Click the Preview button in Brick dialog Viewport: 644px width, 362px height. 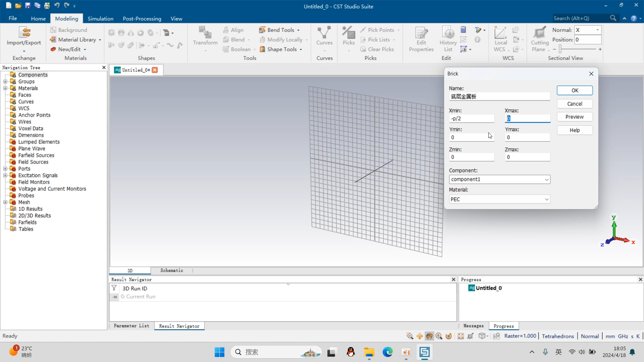tap(574, 117)
